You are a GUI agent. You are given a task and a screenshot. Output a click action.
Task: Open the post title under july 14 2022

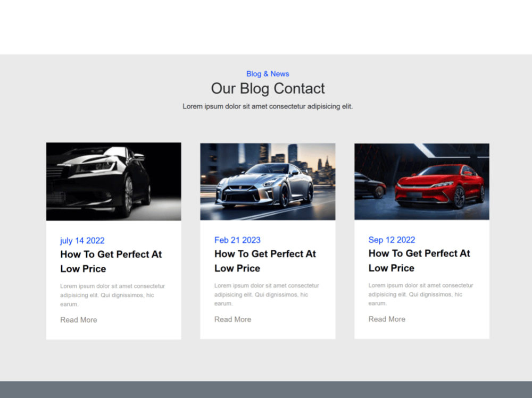click(111, 261)
